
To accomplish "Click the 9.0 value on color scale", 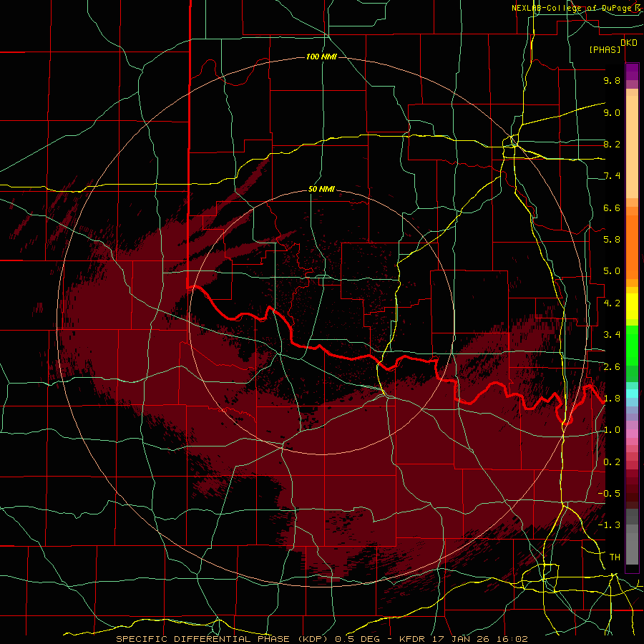I will click(612, 112).
